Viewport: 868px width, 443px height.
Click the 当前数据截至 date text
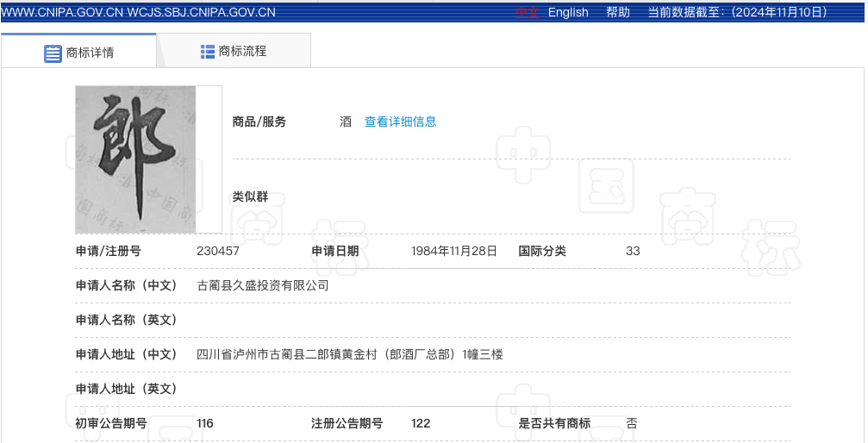click(738, 12)
